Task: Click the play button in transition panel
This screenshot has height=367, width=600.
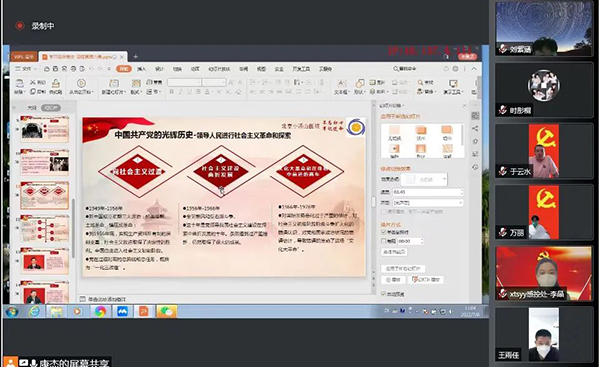Action: tap(393, 280)
